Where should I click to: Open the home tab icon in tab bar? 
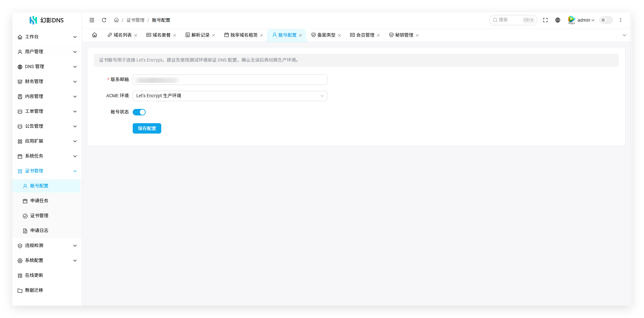(94, 35)
